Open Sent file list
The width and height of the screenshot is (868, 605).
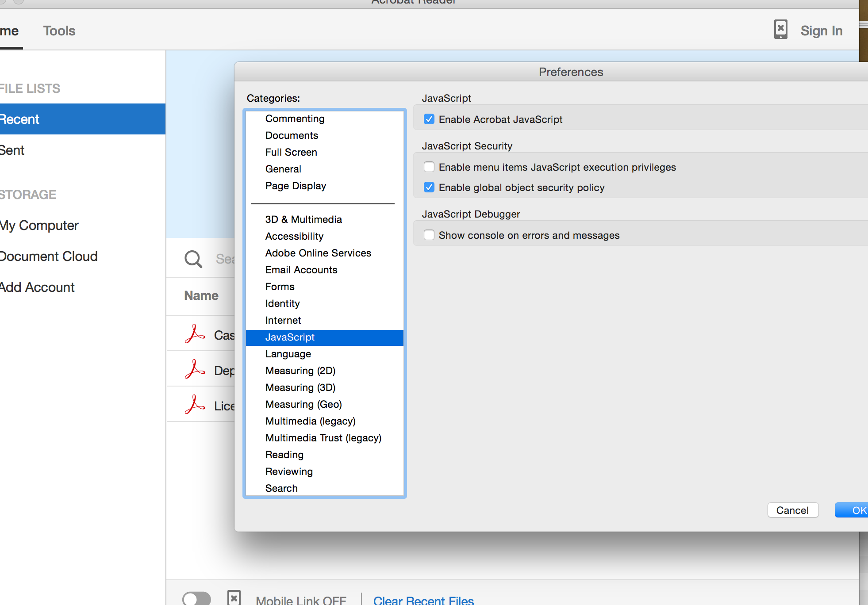coord(83,150)
